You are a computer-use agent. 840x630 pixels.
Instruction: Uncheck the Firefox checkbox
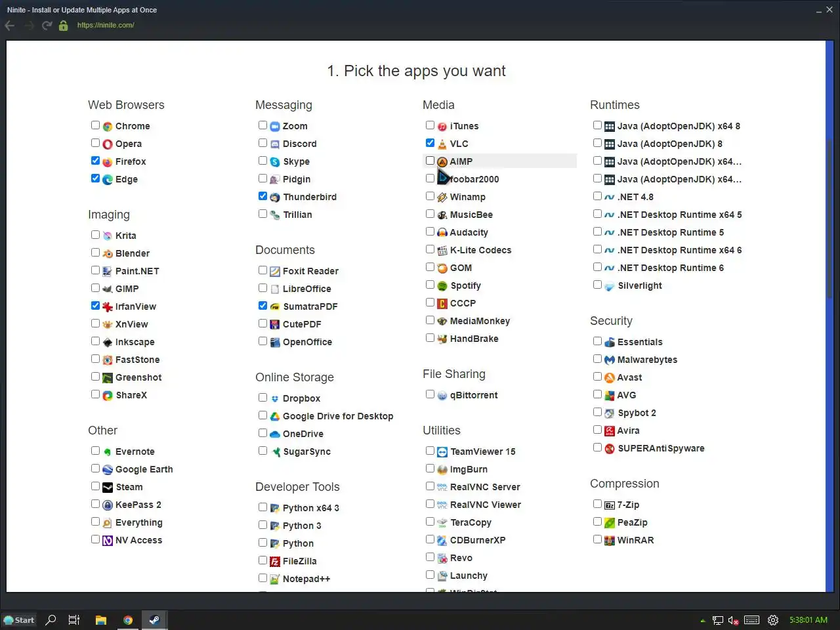pyautogui.click(x=95, y=160)
